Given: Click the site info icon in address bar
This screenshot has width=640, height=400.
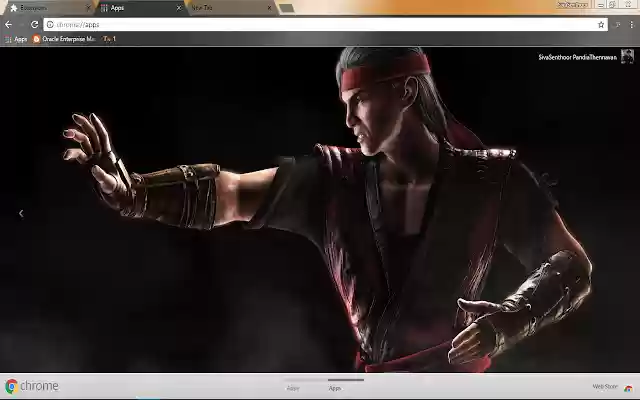Looking at the screenshot, I should (50, 24).
